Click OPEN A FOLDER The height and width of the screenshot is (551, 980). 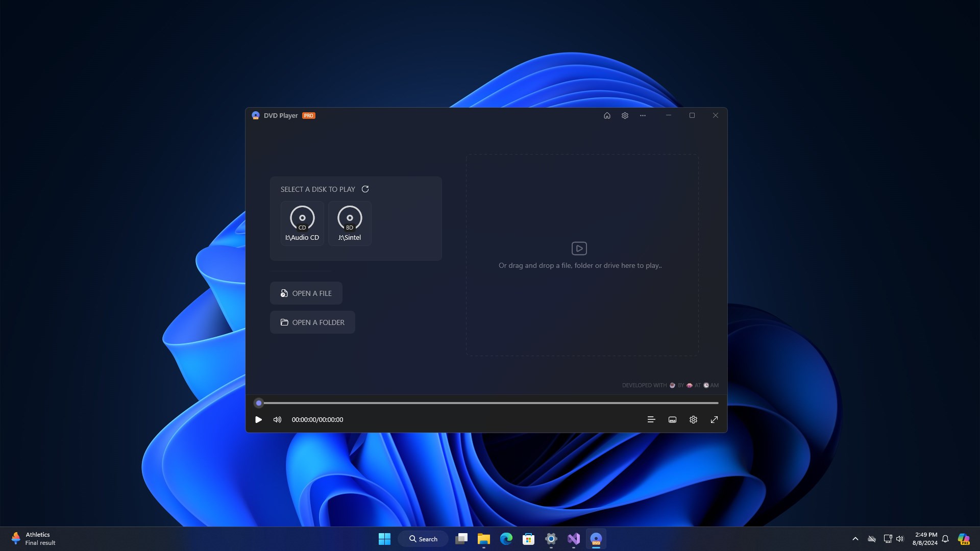coord(312,322)
